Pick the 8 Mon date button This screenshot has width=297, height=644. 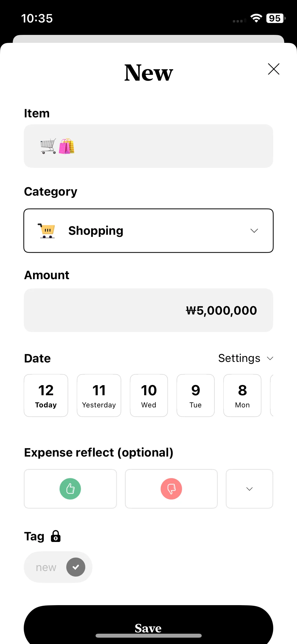[242, 395]
